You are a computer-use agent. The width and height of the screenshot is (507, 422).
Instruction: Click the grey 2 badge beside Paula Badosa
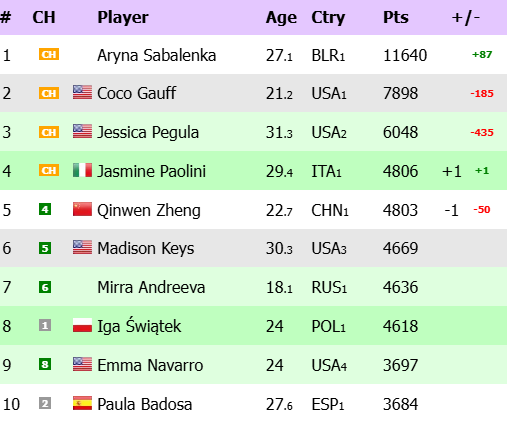[45, 403]
